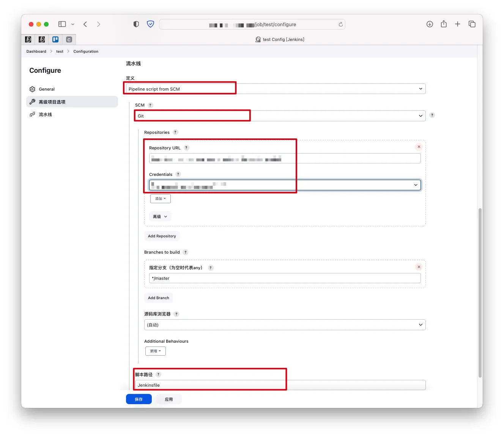Click the wrench icon for 高级项目选项
Viewport: 504px width, 436px height.
click(32, 102)
